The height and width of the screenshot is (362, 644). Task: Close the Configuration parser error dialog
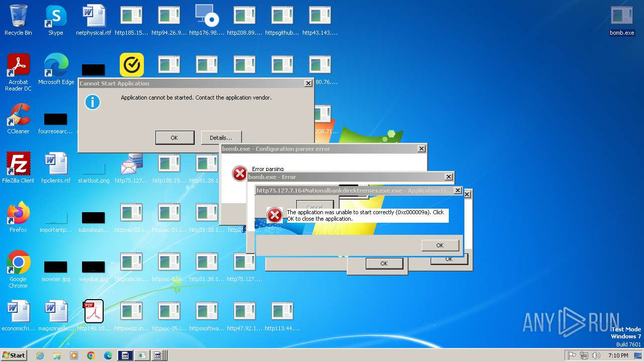pyautogui.click(x=421, y=149)
